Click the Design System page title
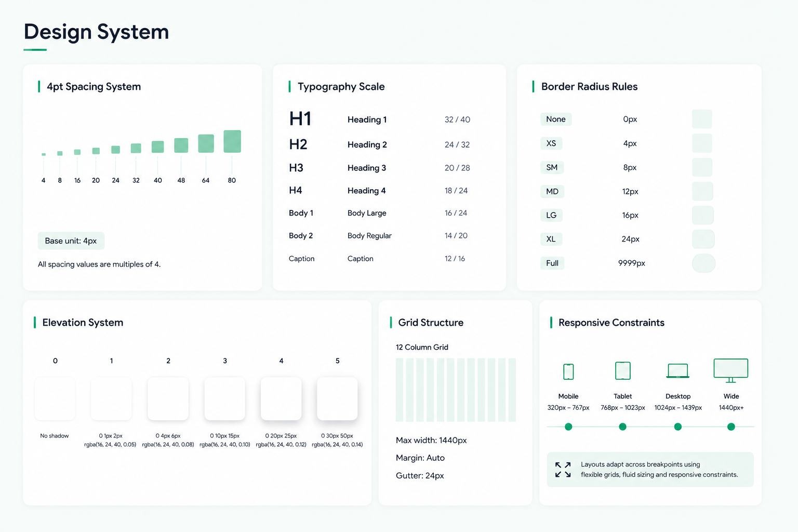The height and width of the screenshot is (532, 798). click(97, 32)
